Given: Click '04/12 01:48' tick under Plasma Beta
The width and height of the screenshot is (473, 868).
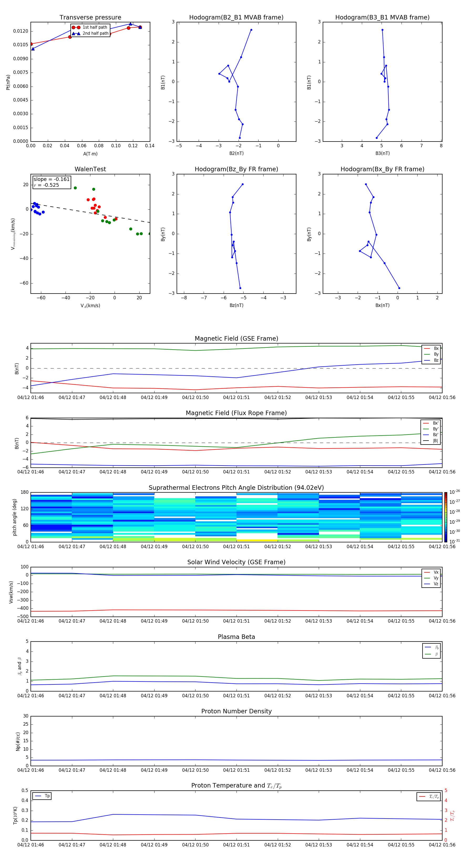Looking at the screenshot, I should pos(113,696).
